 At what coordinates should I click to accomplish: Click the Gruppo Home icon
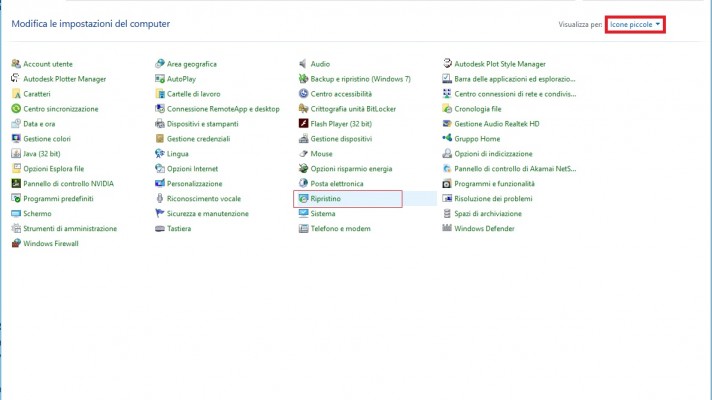[x=447, y=139]
